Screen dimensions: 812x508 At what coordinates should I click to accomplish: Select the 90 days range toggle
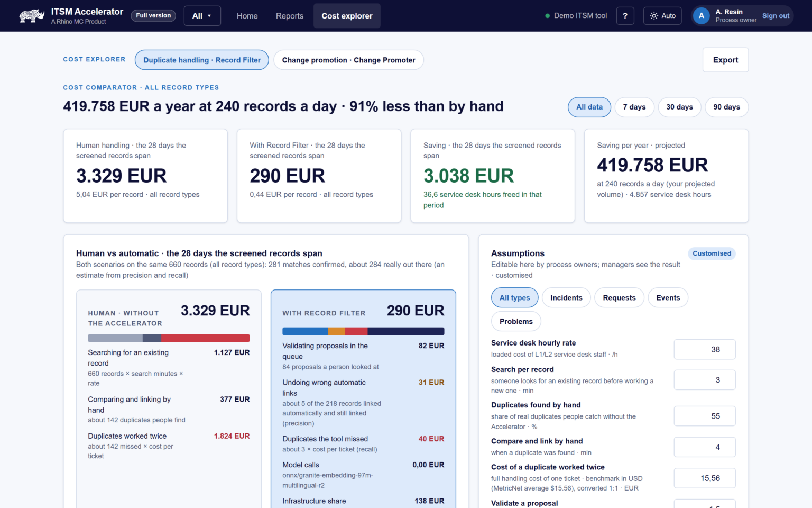(726, 107)
